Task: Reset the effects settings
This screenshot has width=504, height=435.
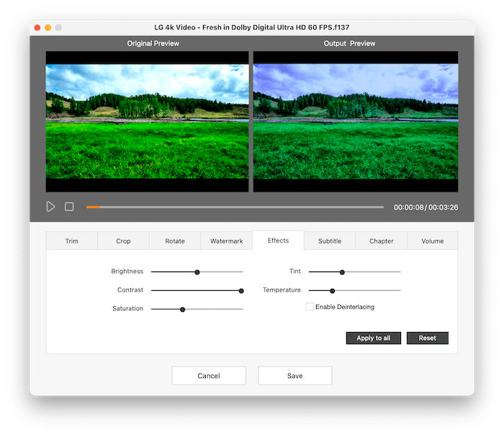Action: [428, 338]
